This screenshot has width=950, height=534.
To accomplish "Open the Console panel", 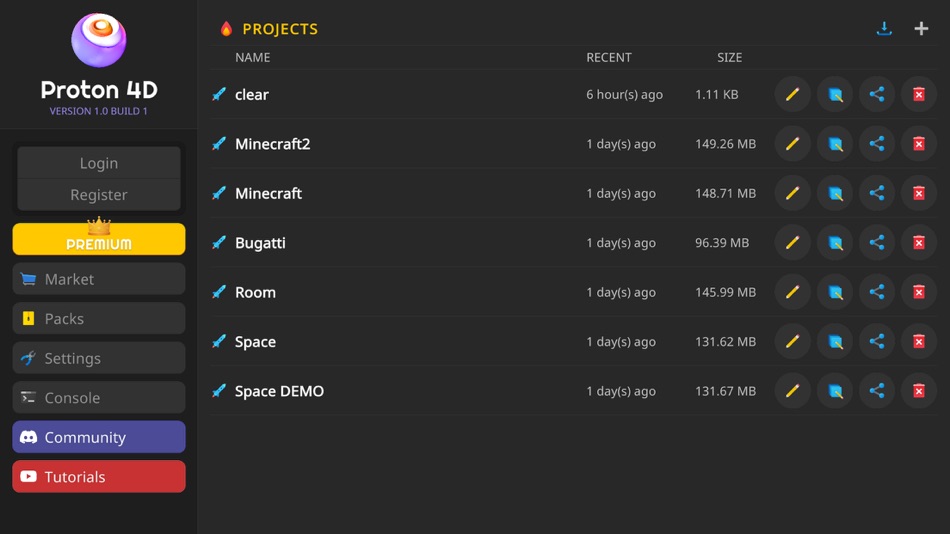I will [x=99, y=398].
